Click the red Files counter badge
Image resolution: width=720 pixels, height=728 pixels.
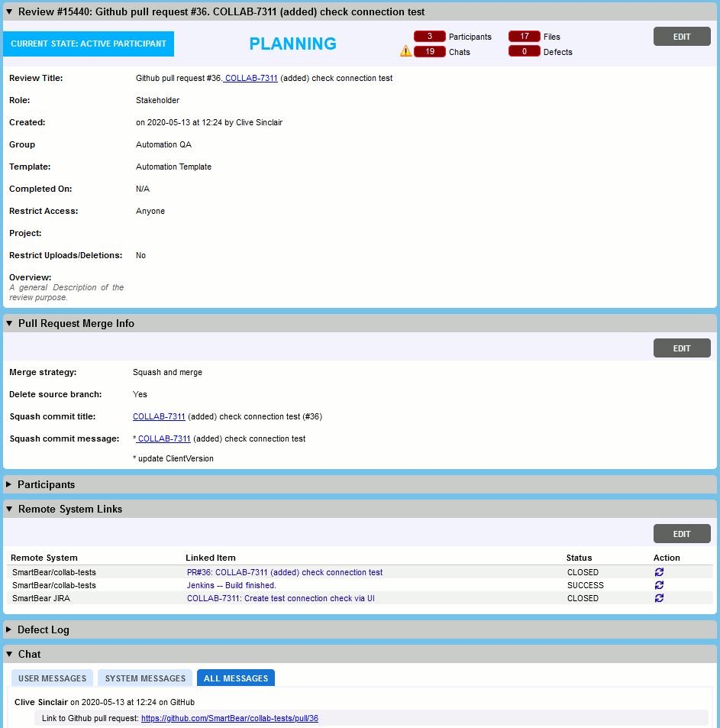point(525,36)
